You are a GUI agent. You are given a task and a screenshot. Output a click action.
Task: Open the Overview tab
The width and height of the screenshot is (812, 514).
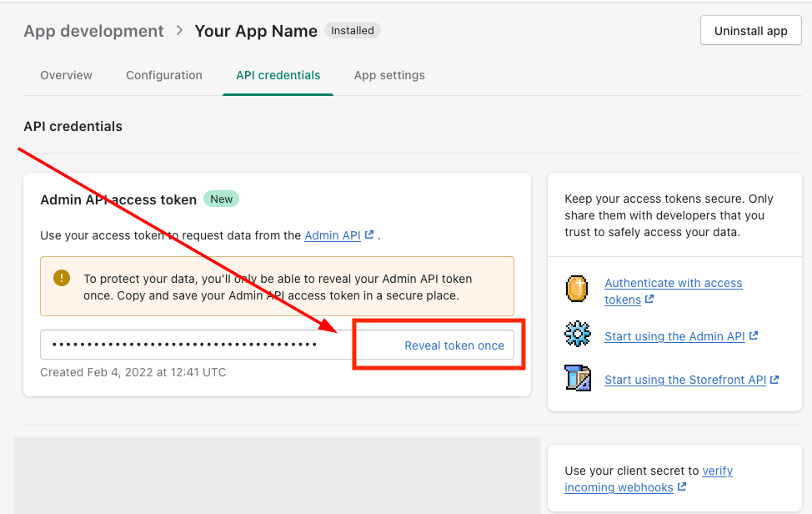pyautogui.click(x=66, y=75)
